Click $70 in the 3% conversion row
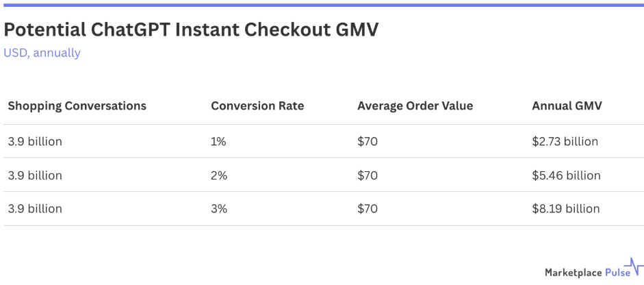644x285 pixels. [368, 209]
